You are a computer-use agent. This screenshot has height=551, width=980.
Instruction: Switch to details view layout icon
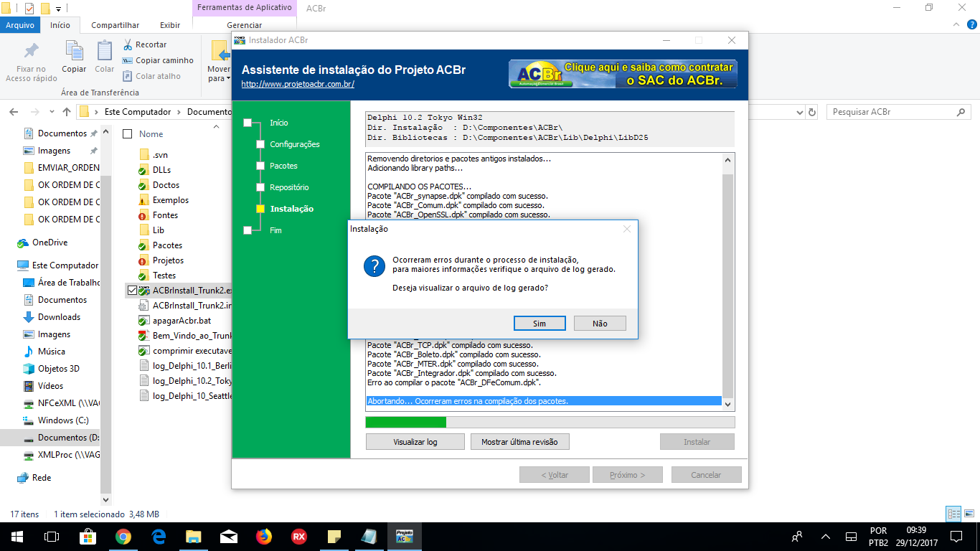tap(953, 514)
